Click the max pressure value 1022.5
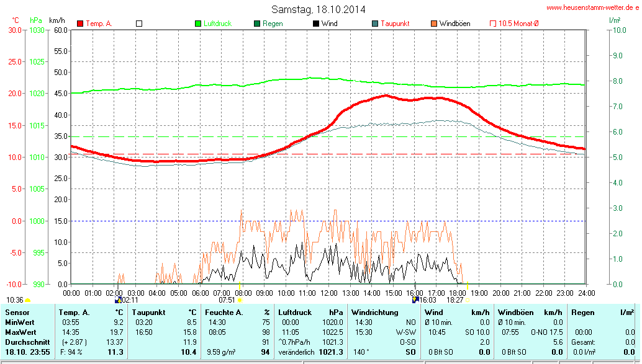The image size is (642, 364). [x=332, y=332]
